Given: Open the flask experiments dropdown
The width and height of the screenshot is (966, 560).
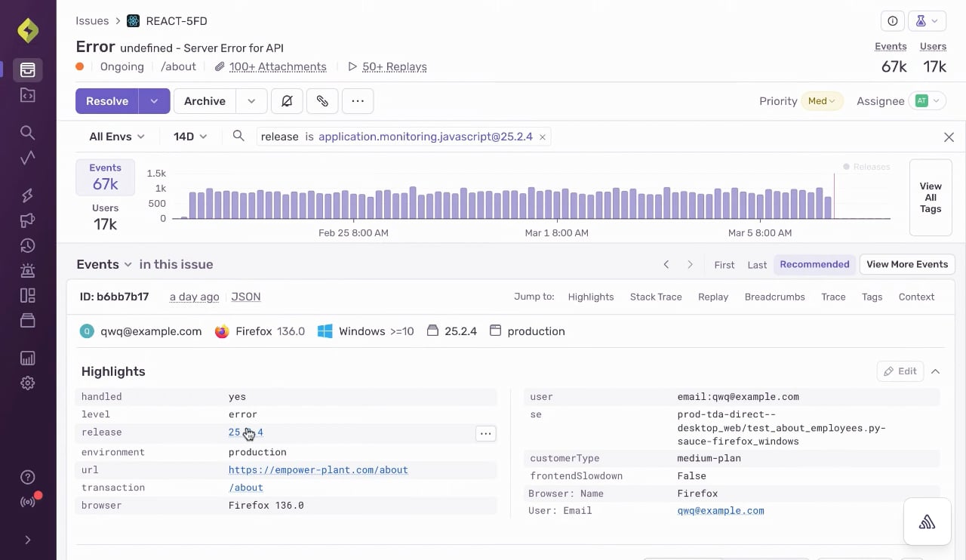Looking at the screenshot, I should click(928, 21).
